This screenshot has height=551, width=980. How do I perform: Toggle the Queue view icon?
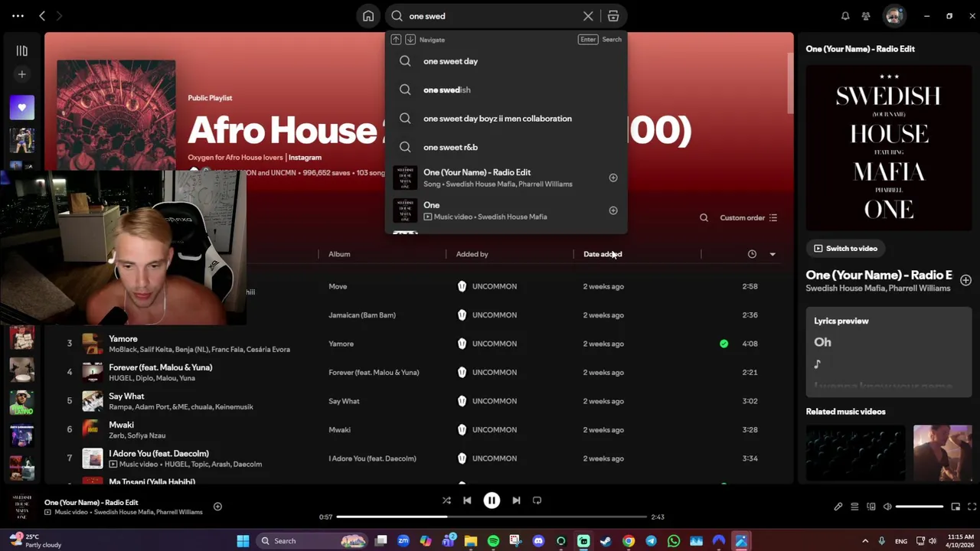(x=854, y=507)
